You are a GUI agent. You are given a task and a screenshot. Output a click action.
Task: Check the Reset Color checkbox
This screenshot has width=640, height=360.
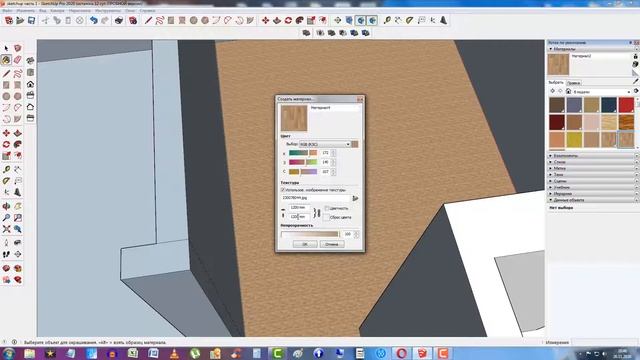click(x=327, y=217)
